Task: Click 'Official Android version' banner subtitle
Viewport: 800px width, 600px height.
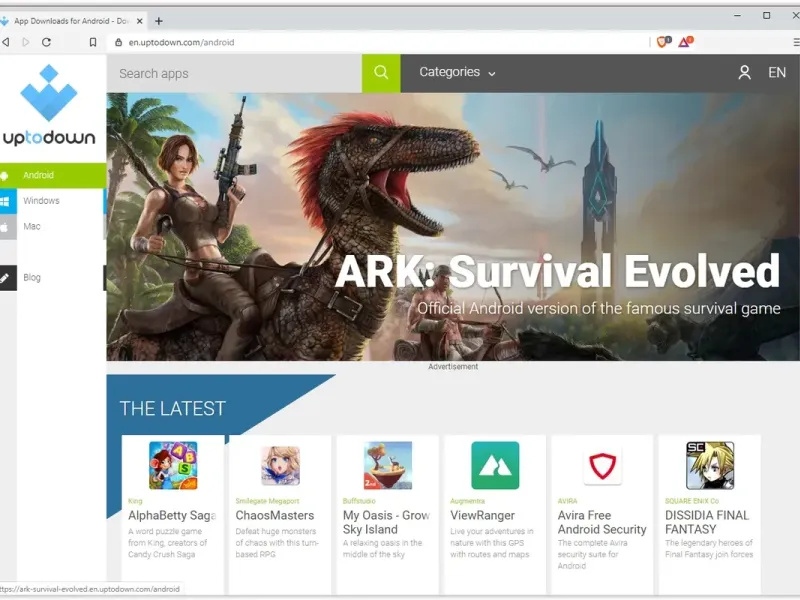Action: point(598,309)
